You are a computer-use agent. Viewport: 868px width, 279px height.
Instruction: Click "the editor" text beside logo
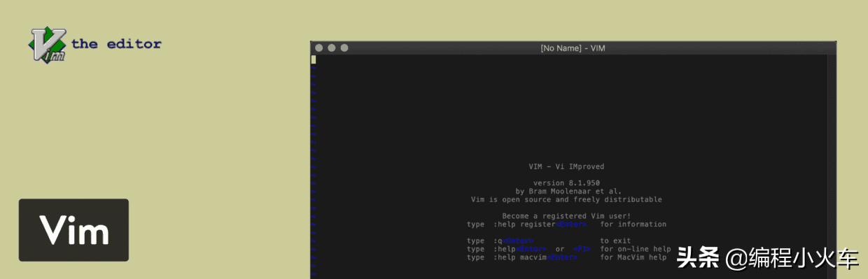click(116, 44)
